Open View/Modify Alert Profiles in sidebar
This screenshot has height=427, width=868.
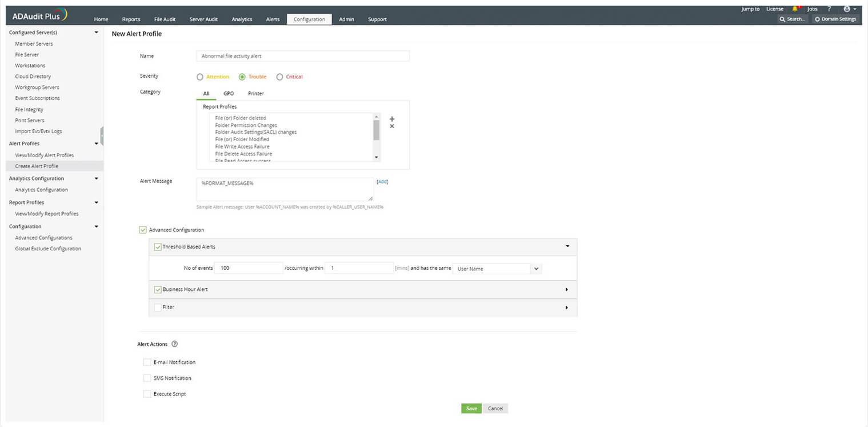click(x=45, y=155)
